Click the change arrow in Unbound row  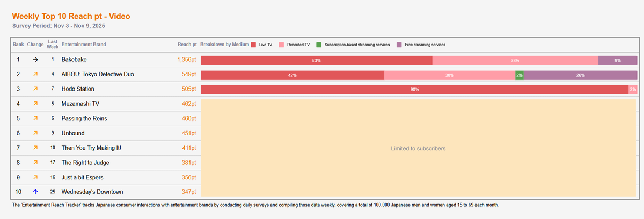pyautogui.click(x=35, y=133)
